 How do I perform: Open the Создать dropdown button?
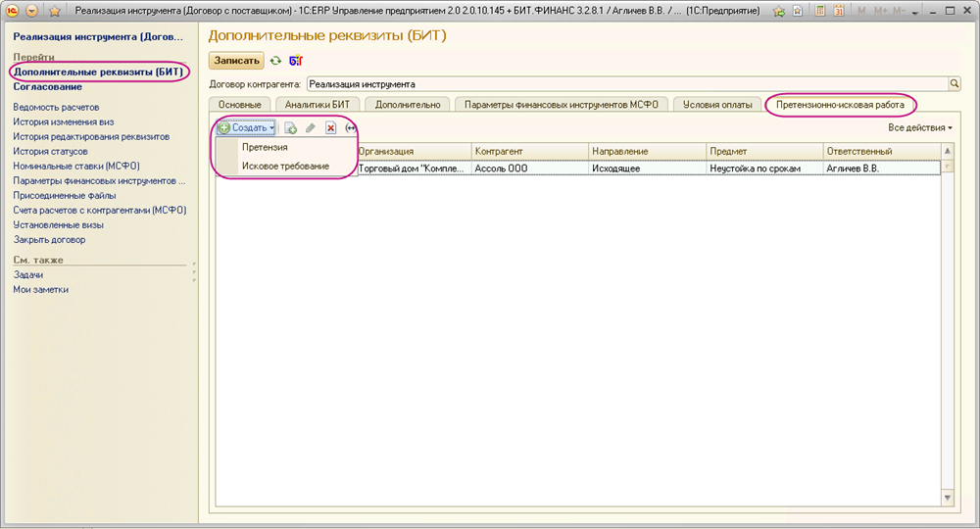pyautogui.click(x=246, y=128)
